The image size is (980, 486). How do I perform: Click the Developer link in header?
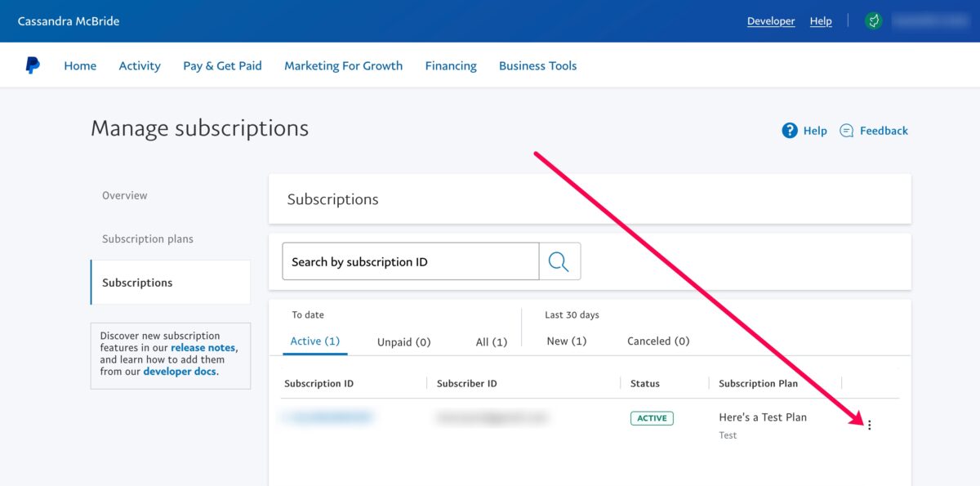coord(771,21)
